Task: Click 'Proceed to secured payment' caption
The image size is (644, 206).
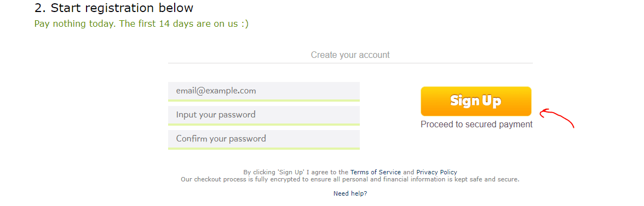Action: (476, 125)
